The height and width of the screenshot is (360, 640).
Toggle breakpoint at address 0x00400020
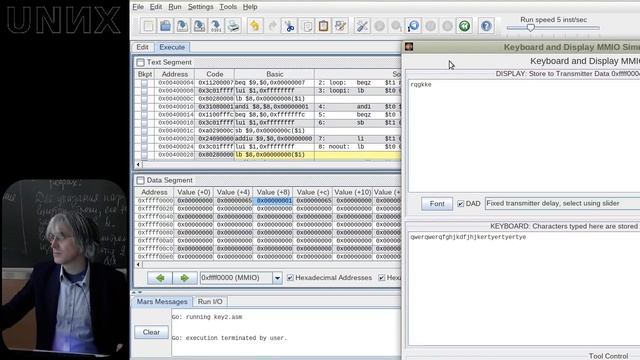click(144, 139)
